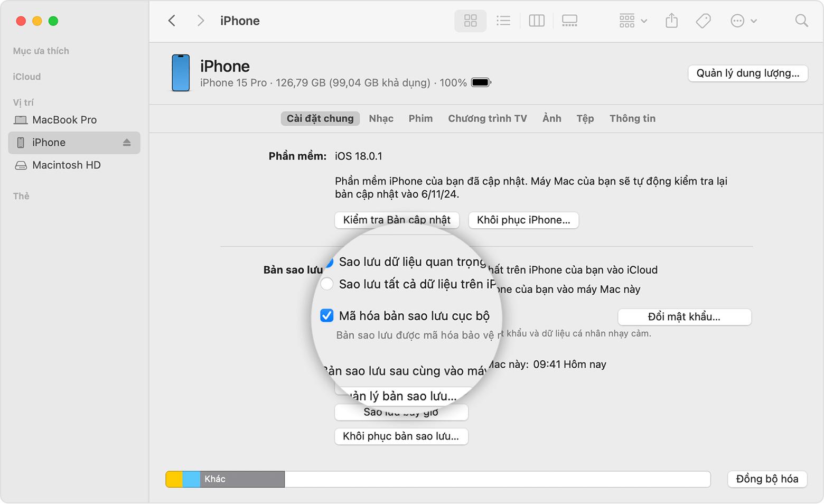The image size is (824, 504).
Task: Click Khôi phục iPhone button
Action: coord(523,220)
